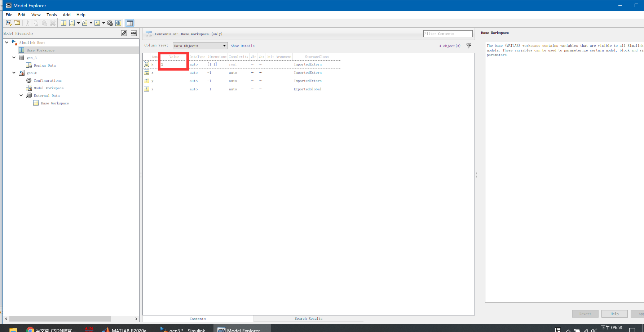Collapse the gen3* tree node
Image resolution: width=644 pixels, height=332 pixels.
pos(14,72)
